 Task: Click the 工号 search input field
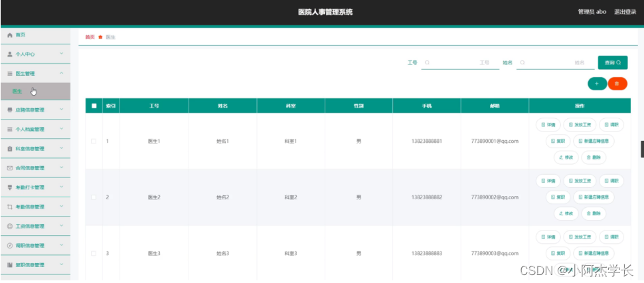tap(460, 63)
